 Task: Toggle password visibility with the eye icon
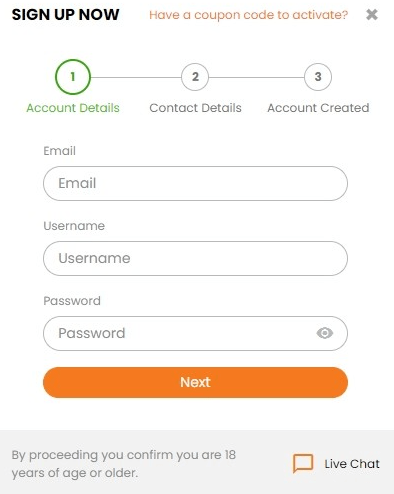325,333
